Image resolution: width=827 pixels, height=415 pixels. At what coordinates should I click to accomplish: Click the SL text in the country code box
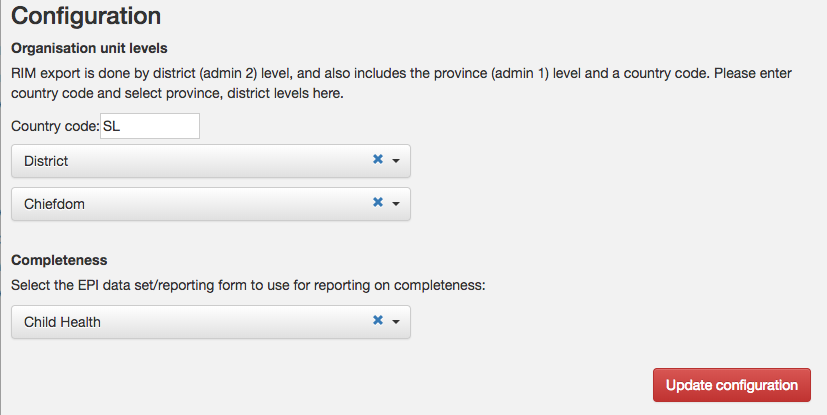tap(112, 126)
